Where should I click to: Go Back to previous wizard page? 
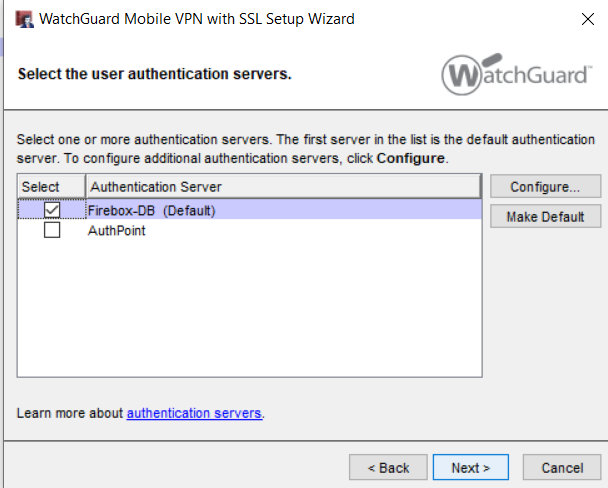388,467
